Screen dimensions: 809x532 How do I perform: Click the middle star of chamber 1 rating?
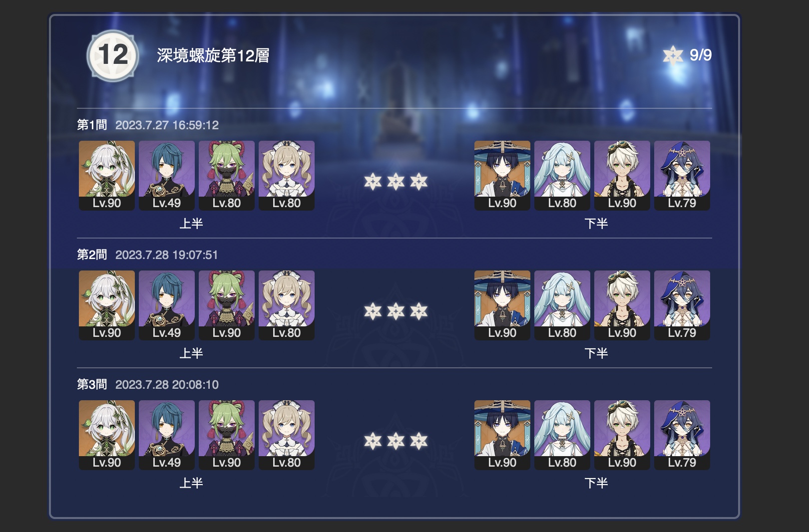[x=396, y=182]
